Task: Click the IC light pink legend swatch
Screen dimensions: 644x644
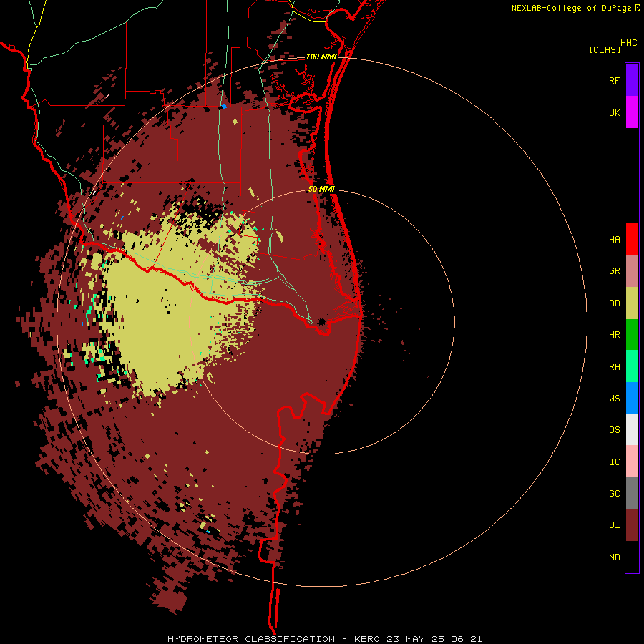Action: [632, 462]
